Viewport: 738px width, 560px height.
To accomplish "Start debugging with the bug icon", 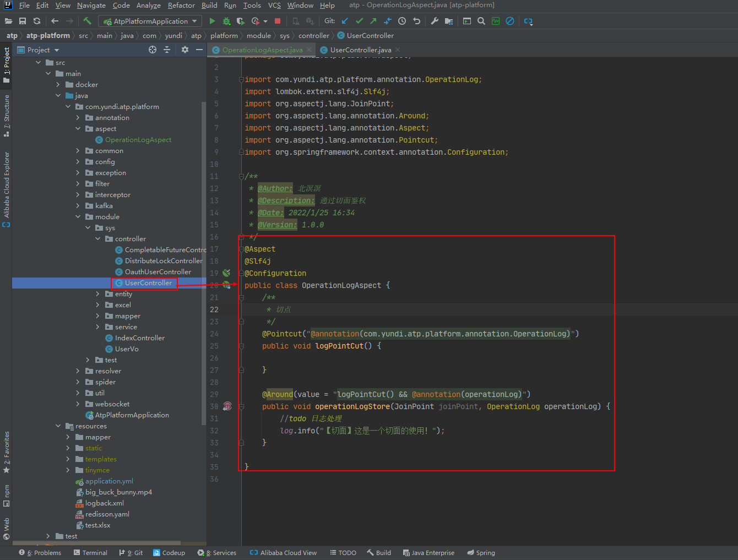I will 226,21.
